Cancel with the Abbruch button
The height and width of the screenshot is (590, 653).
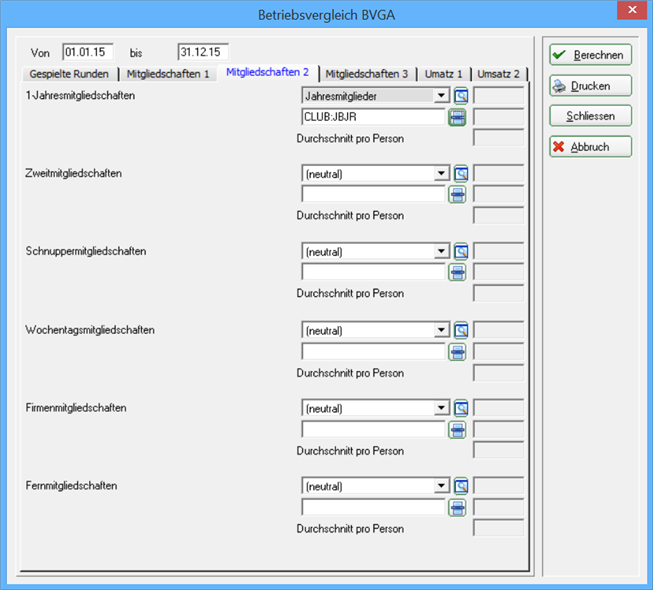click(590, 147)
